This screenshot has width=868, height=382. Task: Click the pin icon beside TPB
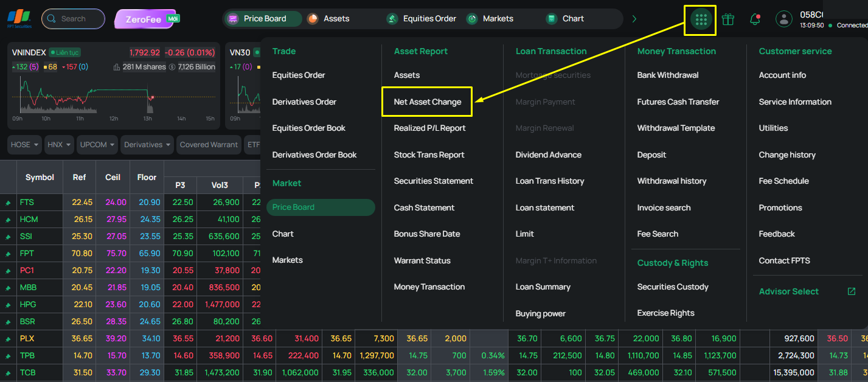coord(9,356)
